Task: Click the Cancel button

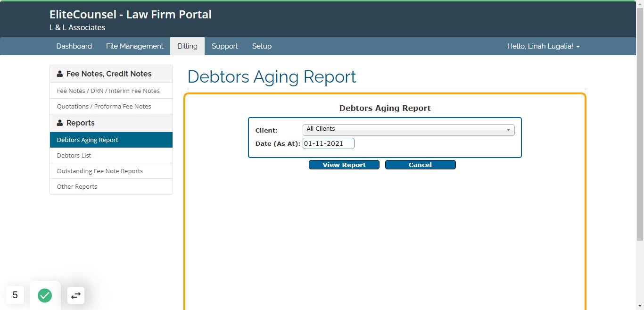Action: 421,165
